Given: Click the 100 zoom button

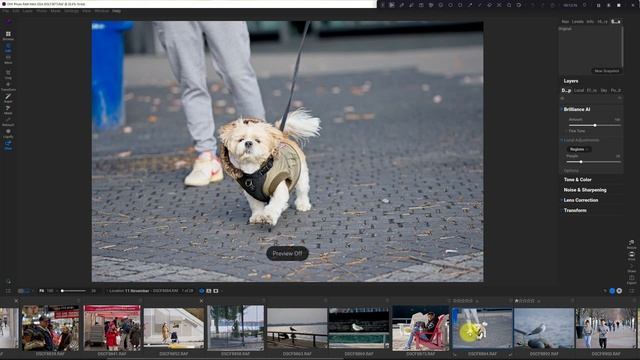Looking at the screenshot, I should coord(50,291).
